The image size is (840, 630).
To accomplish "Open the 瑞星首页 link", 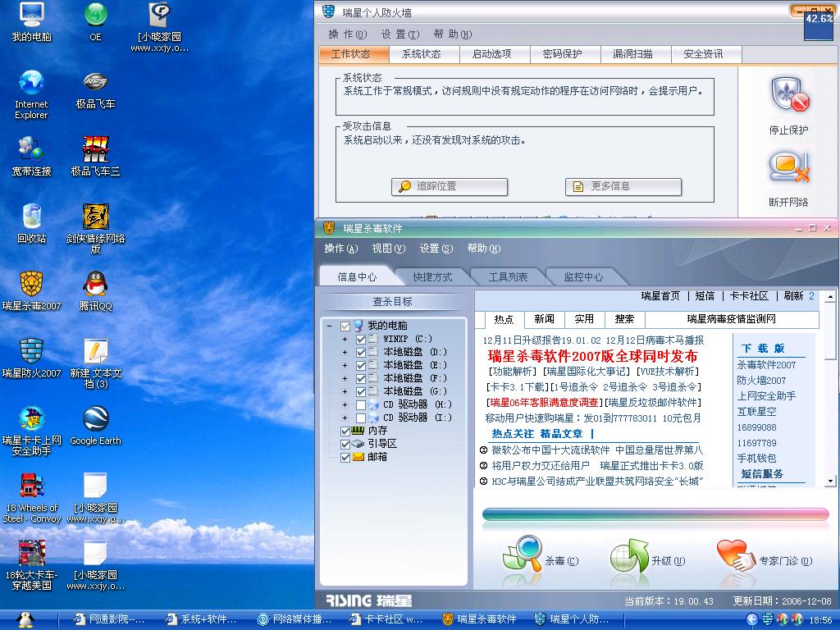I will click(660, 296).
